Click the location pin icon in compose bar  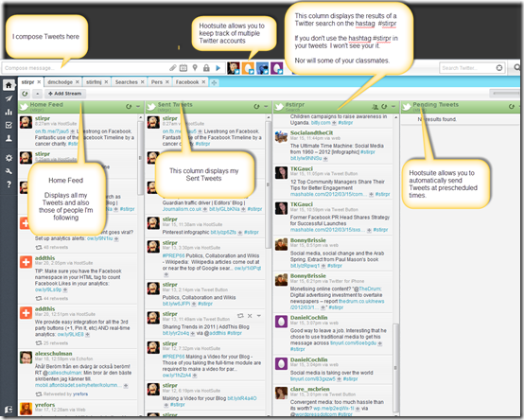(195, 68)
